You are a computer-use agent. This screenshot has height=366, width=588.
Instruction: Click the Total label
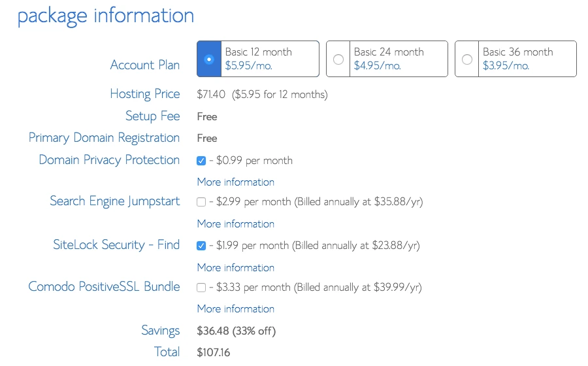[167, 352]
